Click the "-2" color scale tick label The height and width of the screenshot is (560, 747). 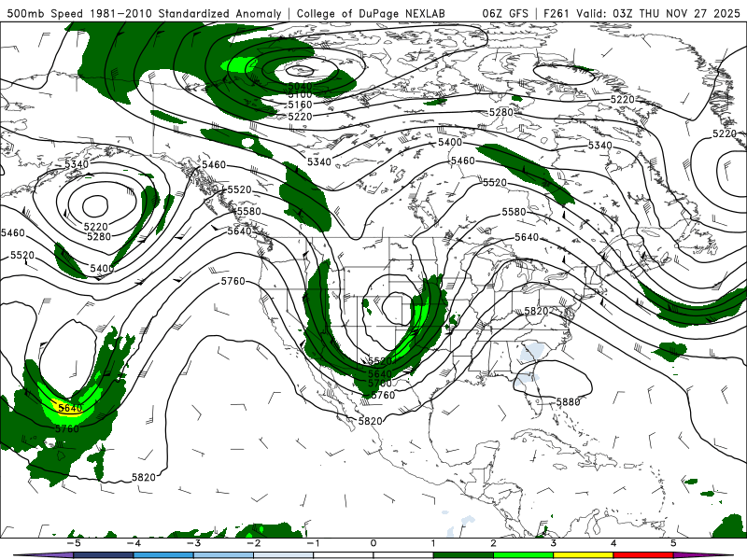253,543
